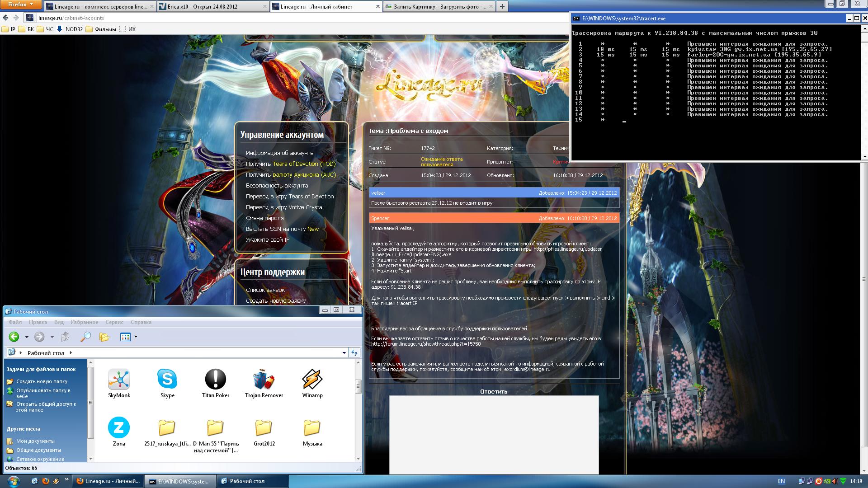Select the Skype desktop icon

pos(167,379)
